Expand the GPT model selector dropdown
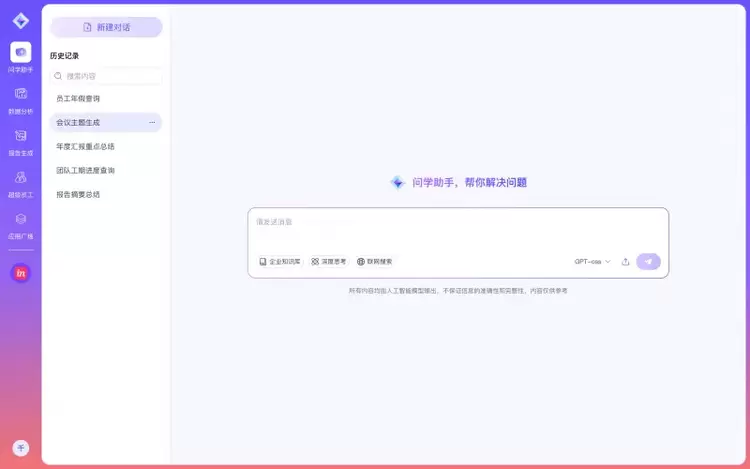 click(592, 262)
